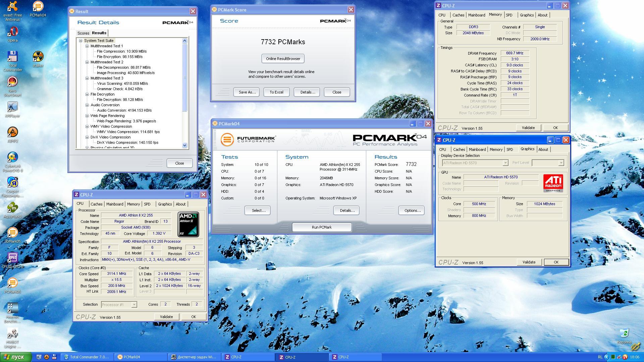Open the Display Device Selection dropdown
This screenshot has width=644, height=362.
pyautogui.click(x=505, y=163)
